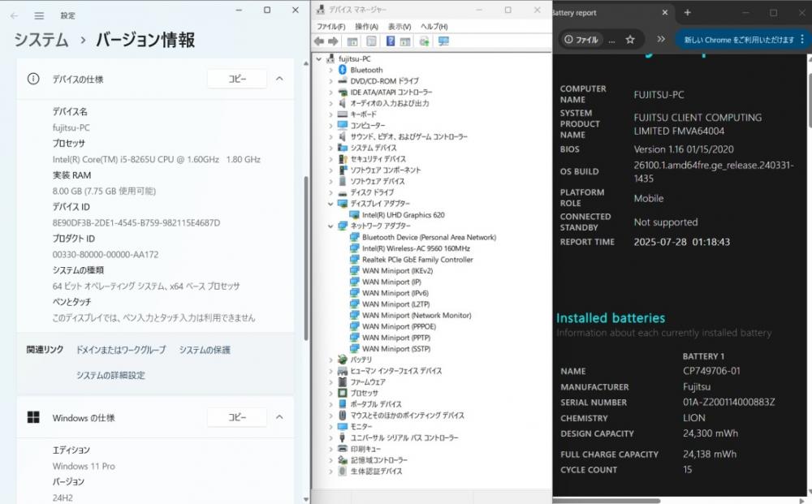Image resolution: width=812 pixels, height=504 pixels.
Task: Expand the Bluetooth node in Device Manager
Action: point(330,70)
